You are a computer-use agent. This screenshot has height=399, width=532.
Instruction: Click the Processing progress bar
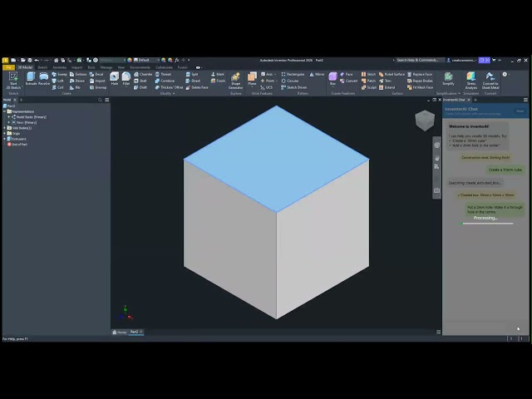tap(485, 224)
